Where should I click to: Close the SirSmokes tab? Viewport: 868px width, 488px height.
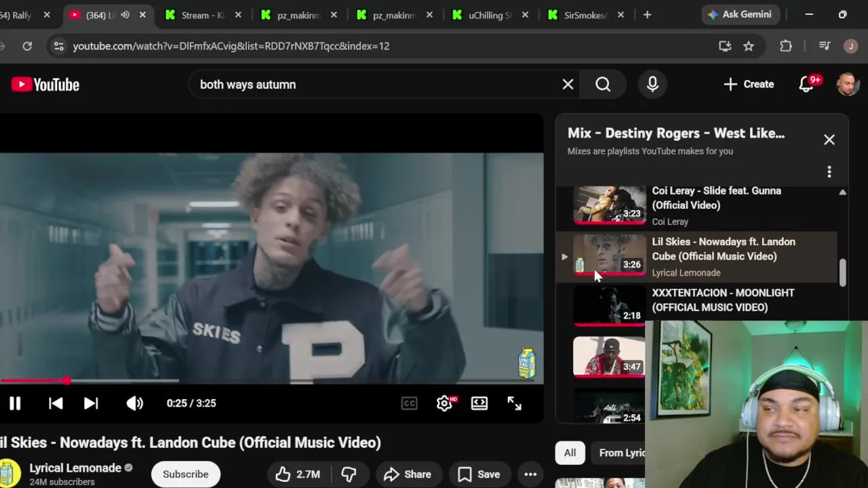(620, 15)
